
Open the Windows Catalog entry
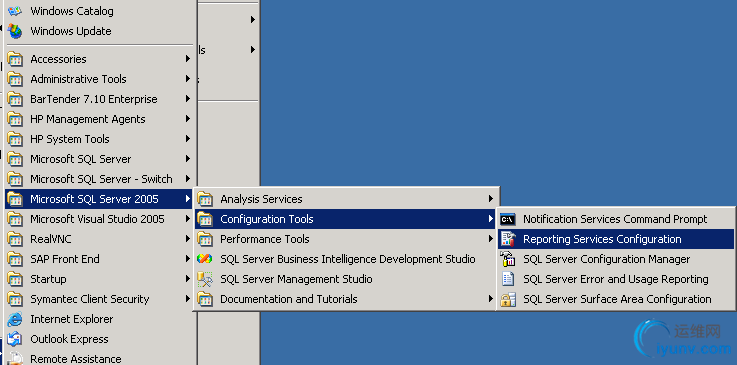tap(99, 10)
